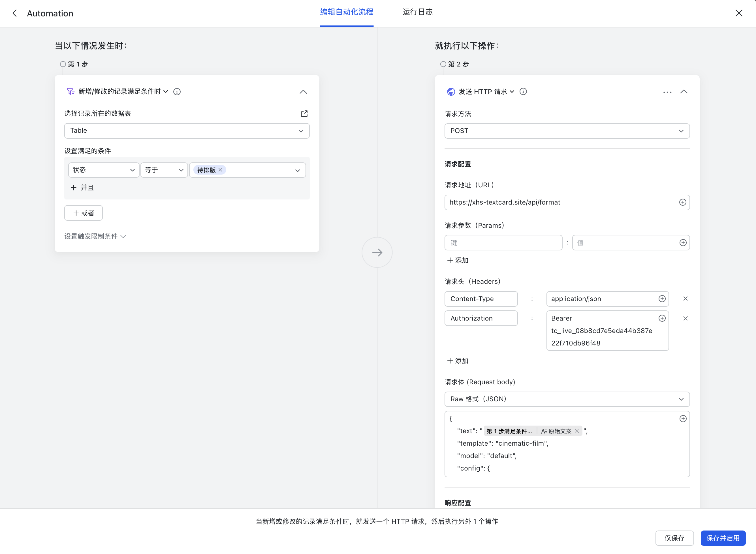
Task: Click the variable icon in the Bearer token field
Action: point(662,318)
